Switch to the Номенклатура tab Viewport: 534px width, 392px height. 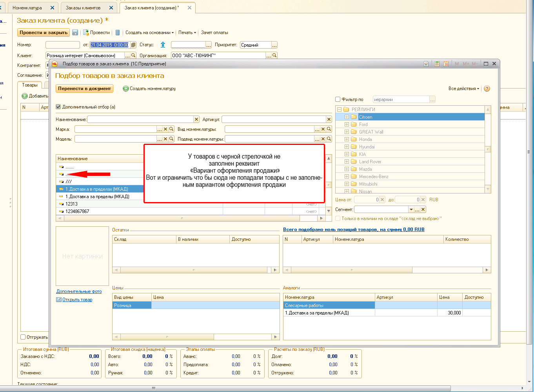click(27, 8)
